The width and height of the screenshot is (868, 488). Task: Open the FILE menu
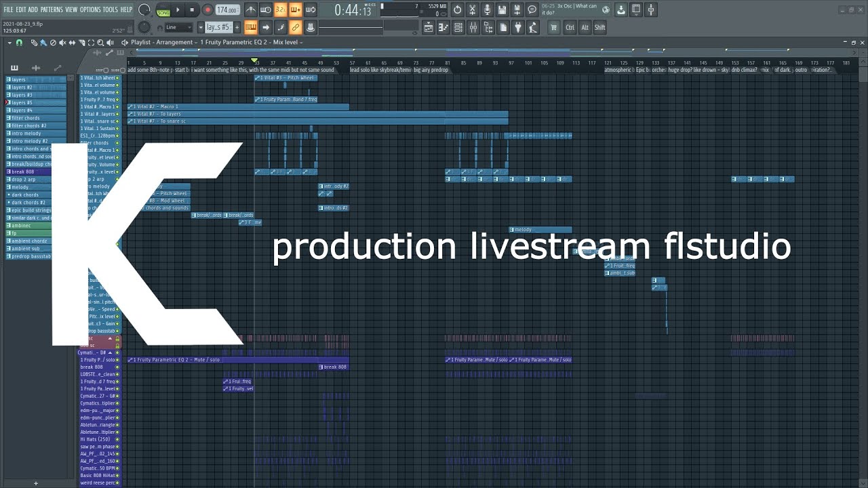click(x=8, y=9)
